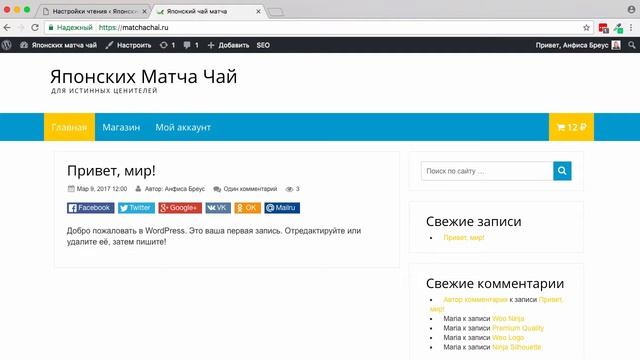Open the cart showing 12 ₽
The width and height of the screenshot is (640, 360).
(571, 127)
